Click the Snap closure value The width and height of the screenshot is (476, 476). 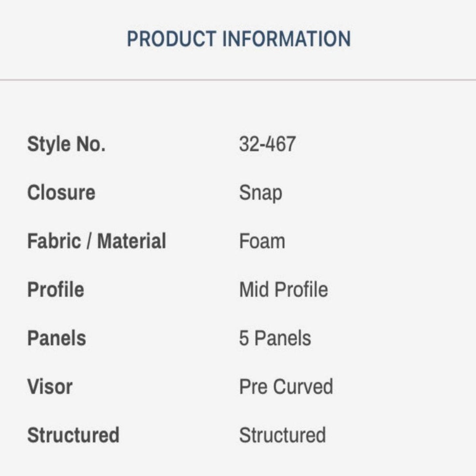[260, 193]
